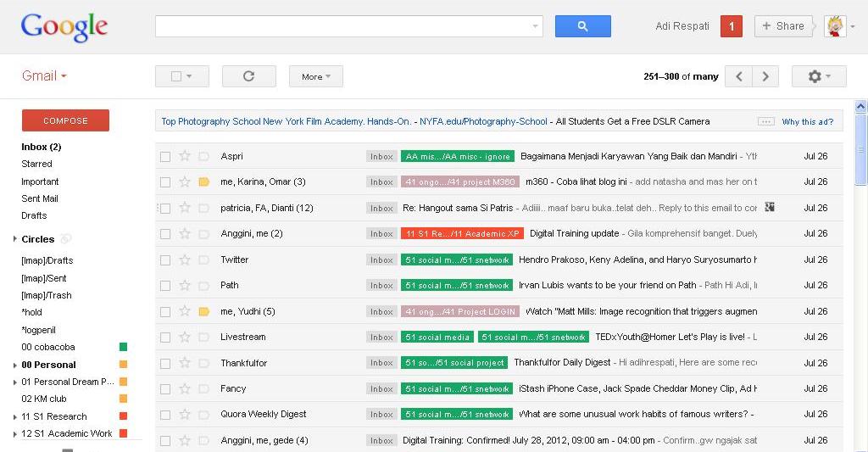Viewport: 868px width, 452px height.
Task: Open Drafts folder
Action: pos(34,215)
